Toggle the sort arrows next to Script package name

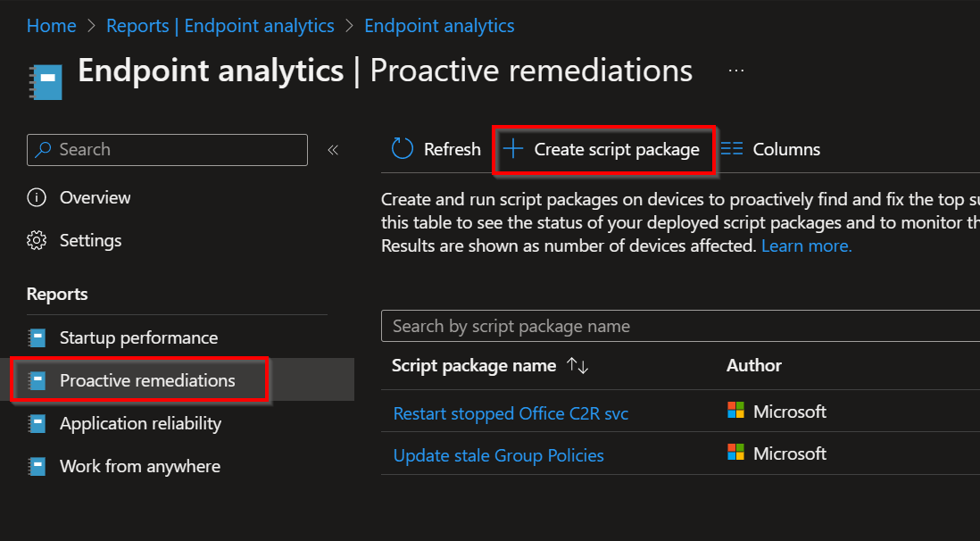click(577, 366)
